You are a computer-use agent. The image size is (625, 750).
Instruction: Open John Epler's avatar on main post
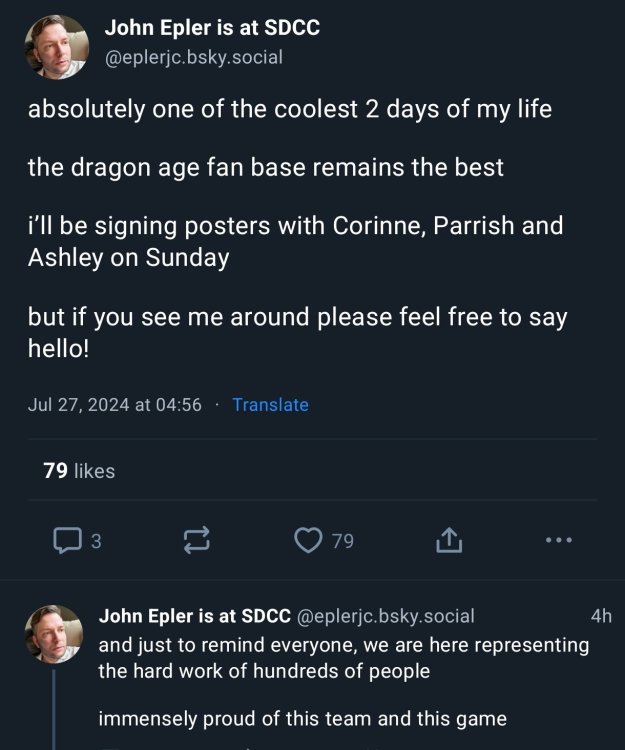click(x=56, y=46)
